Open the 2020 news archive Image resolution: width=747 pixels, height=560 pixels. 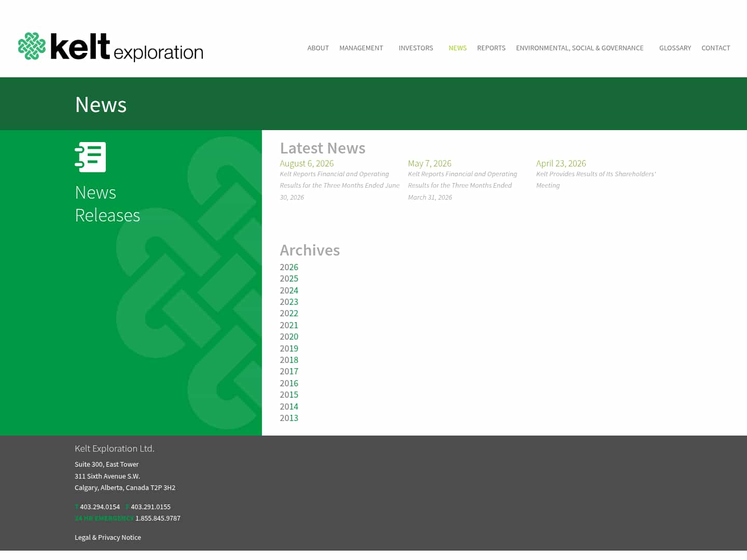pyautogui.click(x=289, y=337)
